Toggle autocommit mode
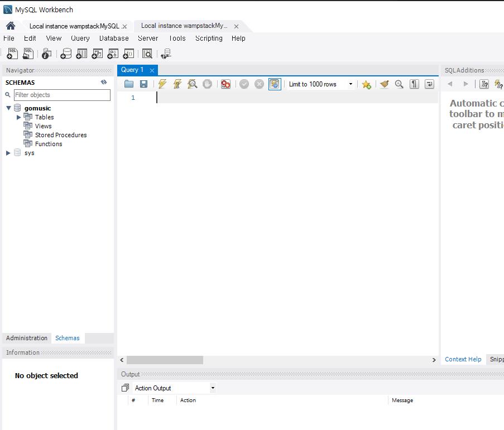Screen dimensions: 504x430 tap(275, 84)
